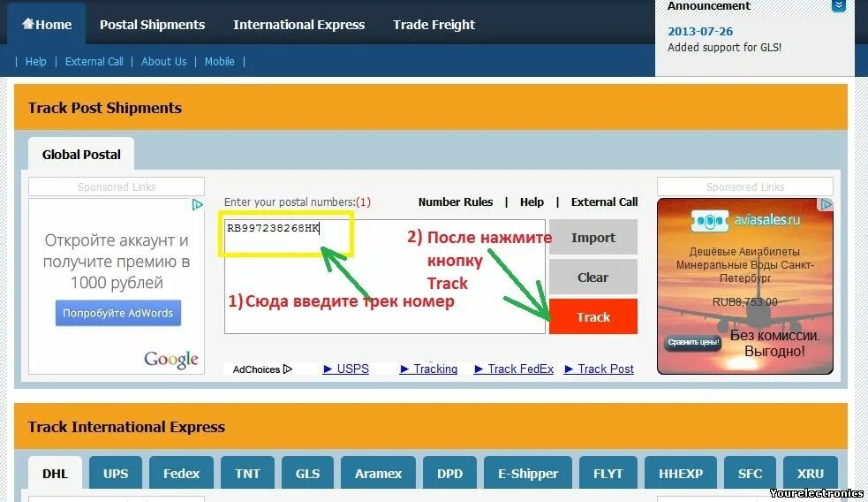Click the AdChoices icon in left ad

point(197,205)
